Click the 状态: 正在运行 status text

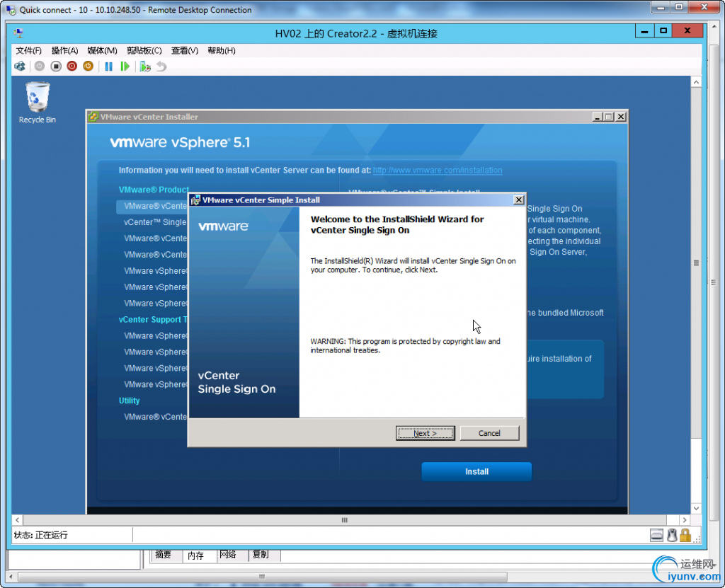pyautogui.click(x=40, y=535)
